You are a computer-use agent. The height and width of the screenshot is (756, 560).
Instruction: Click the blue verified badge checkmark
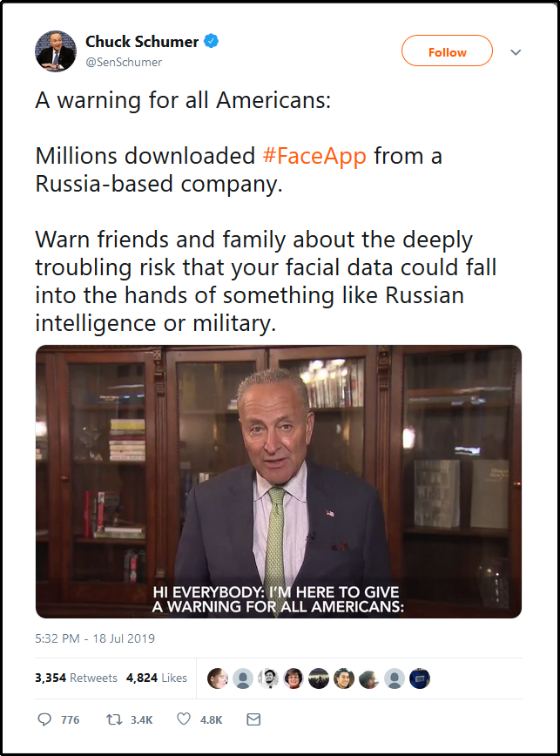click(x=211, y=41)
